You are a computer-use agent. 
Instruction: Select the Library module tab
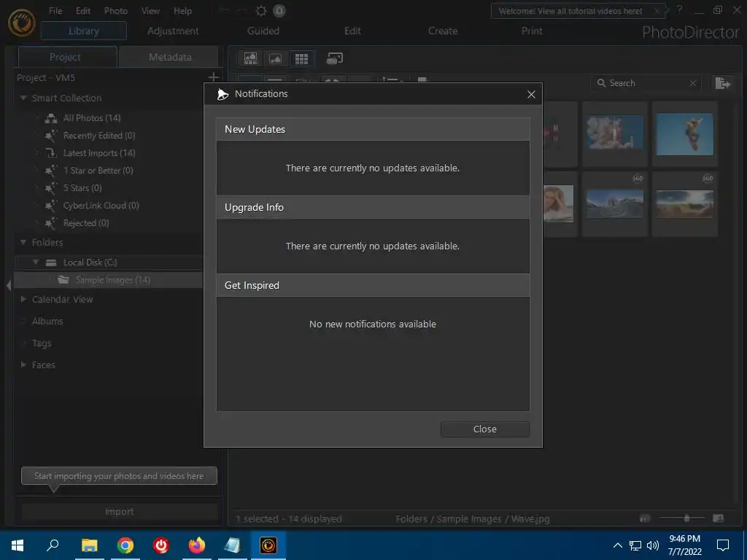coord(83,31)
